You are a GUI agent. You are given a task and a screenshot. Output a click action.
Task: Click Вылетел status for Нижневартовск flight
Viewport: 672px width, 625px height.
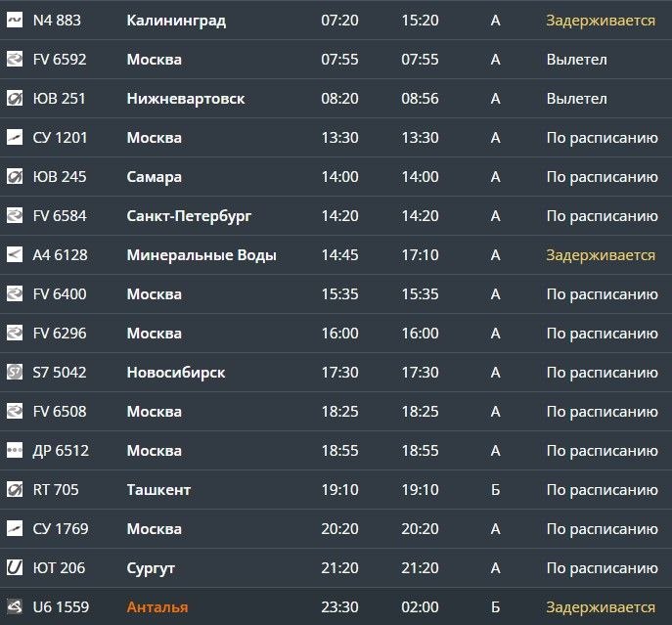[x=576, y=99]
